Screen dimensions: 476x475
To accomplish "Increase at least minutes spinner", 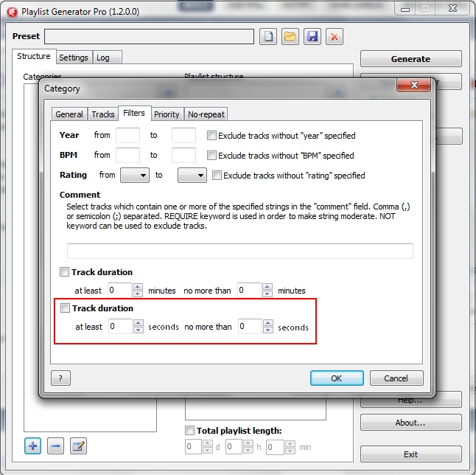I will point(138,287).
